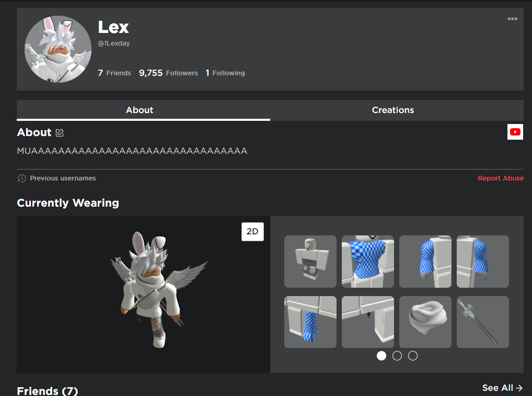Select the third wearing page dot
Viewport: 532px width, 396px height.
tap(412, 356)
